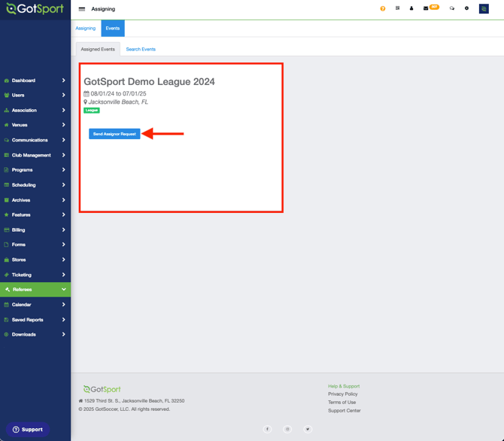The width and height of the screenshot is (504, 441).
Task: Click the Ticketing icon in the sidebar
Action: (x=7, y=275)
